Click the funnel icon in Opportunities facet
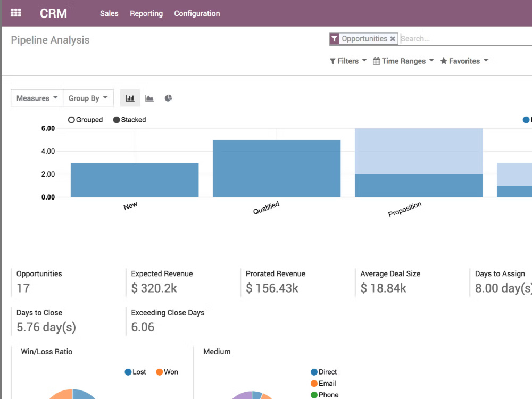This screenshot has width=532, height=399. click(x=334, y=39)
